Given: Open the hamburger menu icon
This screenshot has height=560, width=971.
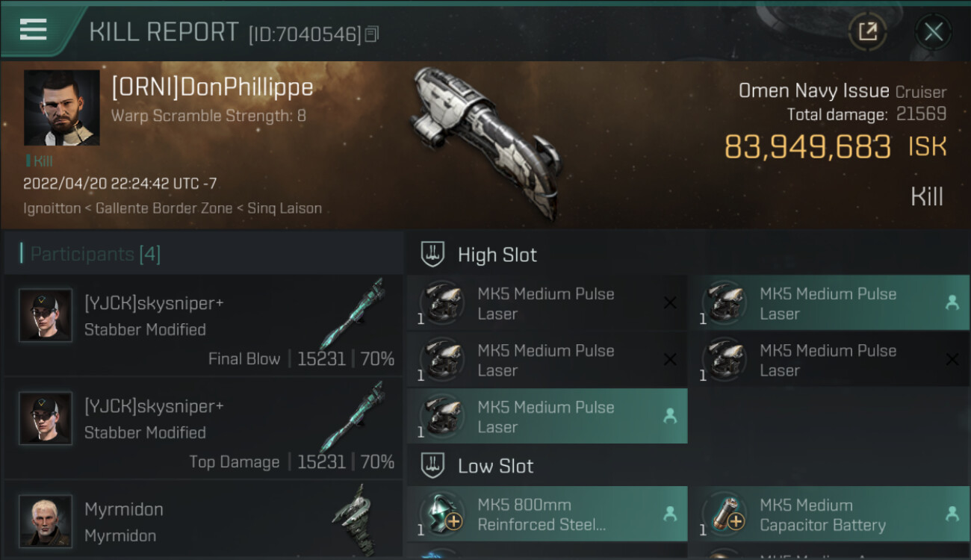Looking at the screenshot, I should tap(34, 30).
